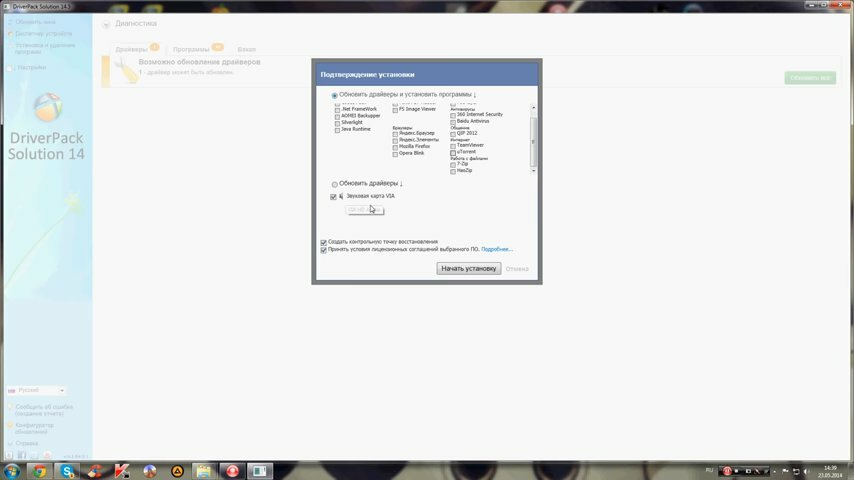Check the Java Runtime option
Viewport: 854px width, 480px height.
pyautogui.click(x=337, y=130)
